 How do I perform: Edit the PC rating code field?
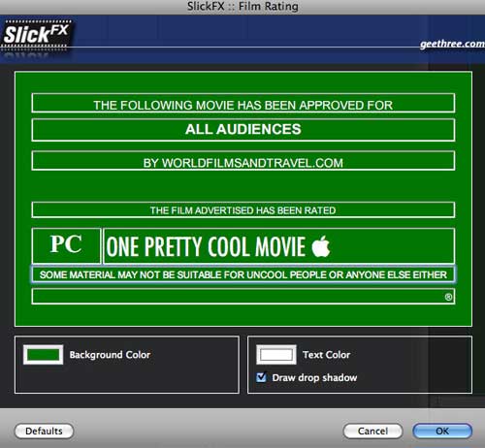tap(66, 245)
